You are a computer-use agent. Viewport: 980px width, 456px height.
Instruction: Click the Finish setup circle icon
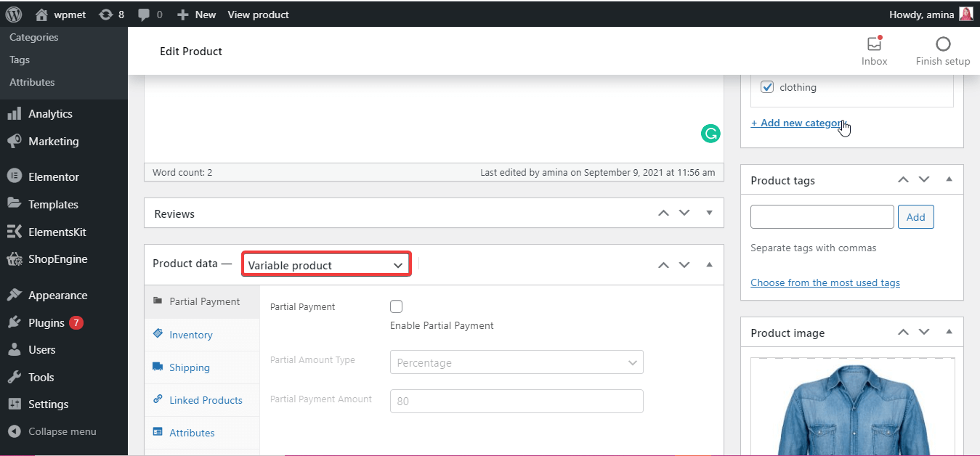[942, 45]
